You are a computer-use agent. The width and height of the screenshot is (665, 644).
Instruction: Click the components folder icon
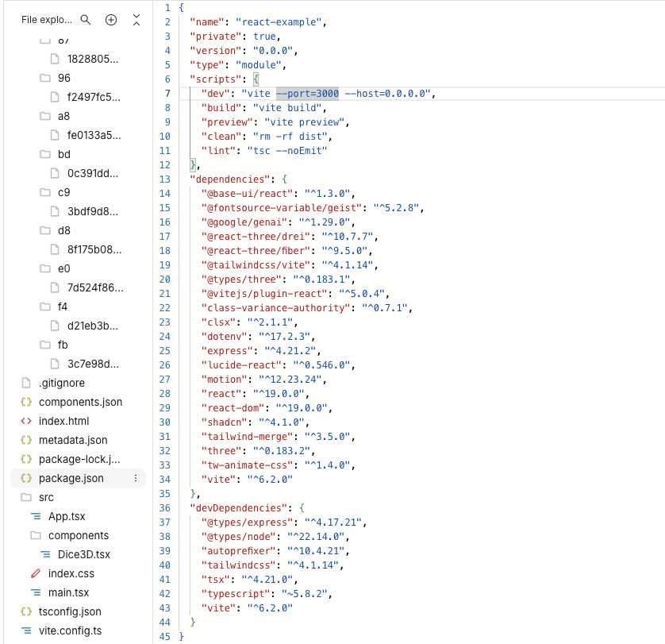pos(36,535)
